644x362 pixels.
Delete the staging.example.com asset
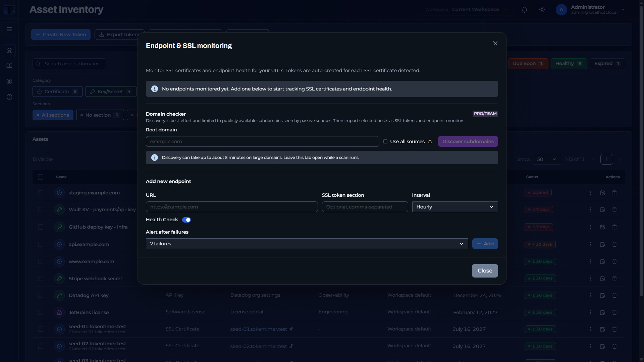(614, 193)
